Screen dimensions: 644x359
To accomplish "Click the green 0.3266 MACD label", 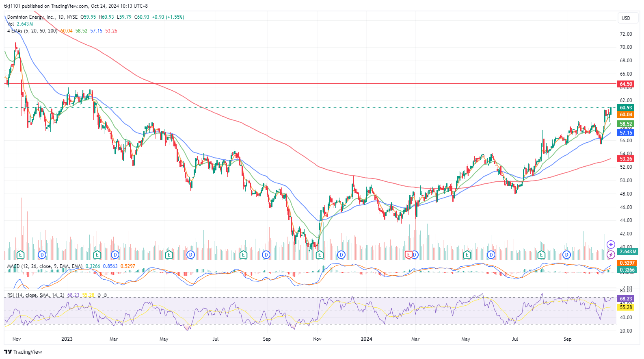I will [627, 270].
